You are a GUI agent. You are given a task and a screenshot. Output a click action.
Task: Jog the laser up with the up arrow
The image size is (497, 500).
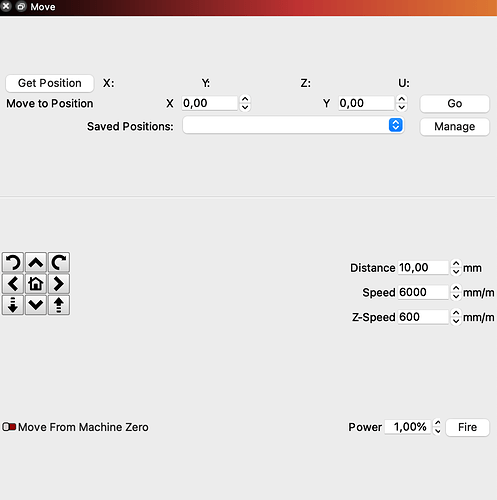[36, 263]
